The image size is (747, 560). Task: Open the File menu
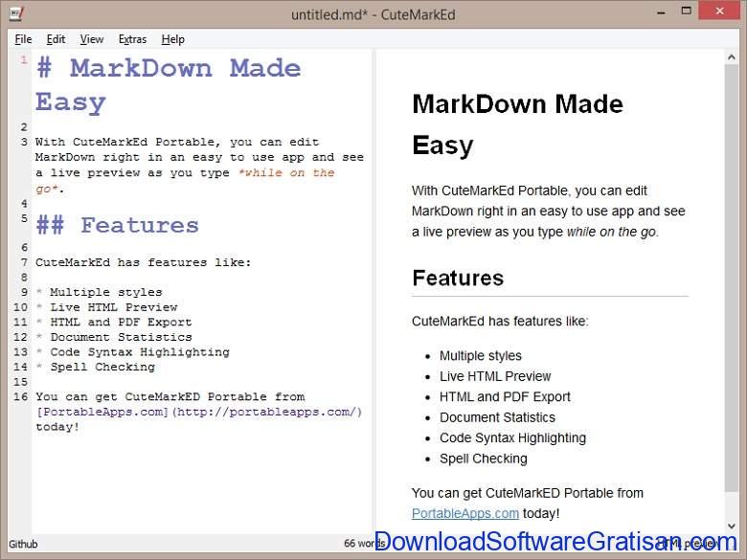click(23, 39)
